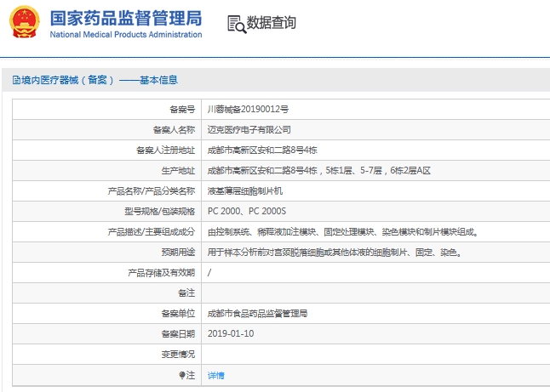Open the 数据查询 data query heading
Image resolution: width=550 pixels, height=392 pixels.
tap(271, 23)
